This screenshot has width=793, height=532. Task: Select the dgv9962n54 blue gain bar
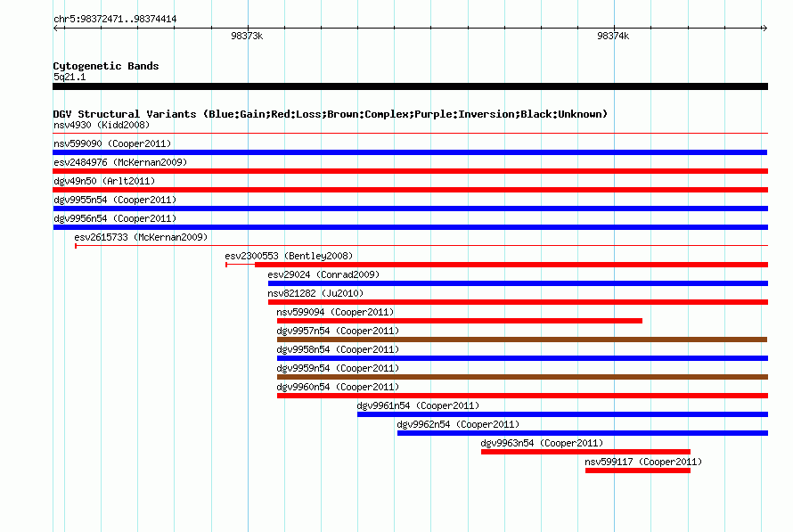coord(583,433)
